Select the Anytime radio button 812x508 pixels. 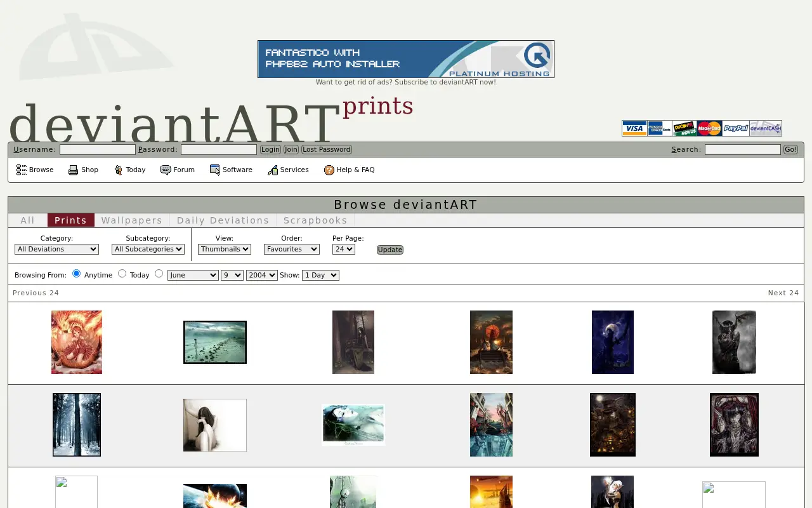(76, 274)
